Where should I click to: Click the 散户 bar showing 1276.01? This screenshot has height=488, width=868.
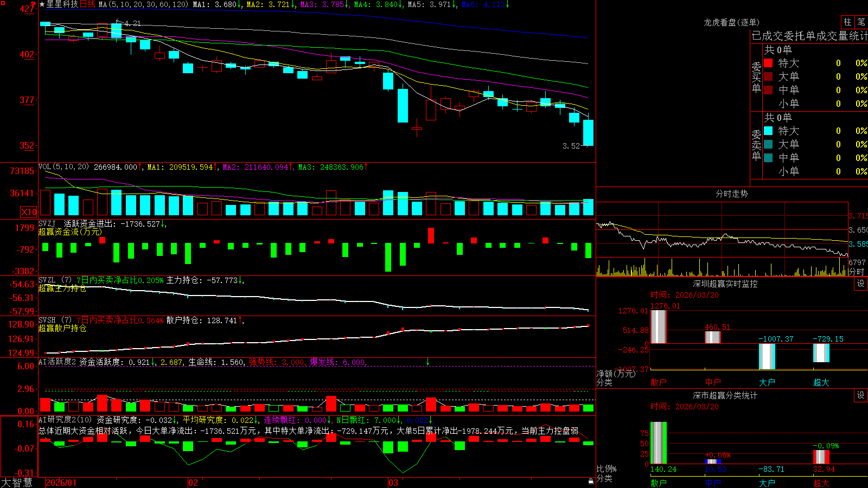tap(658, 326)
